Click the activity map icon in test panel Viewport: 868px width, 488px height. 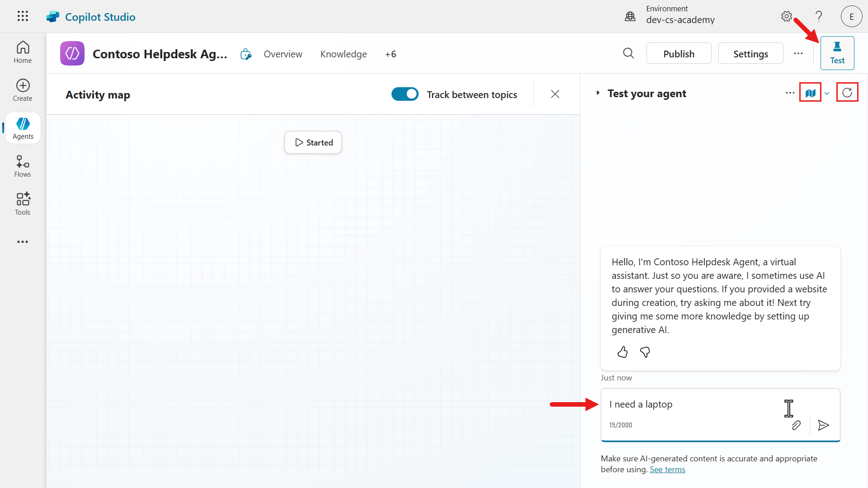pos(810,93)
